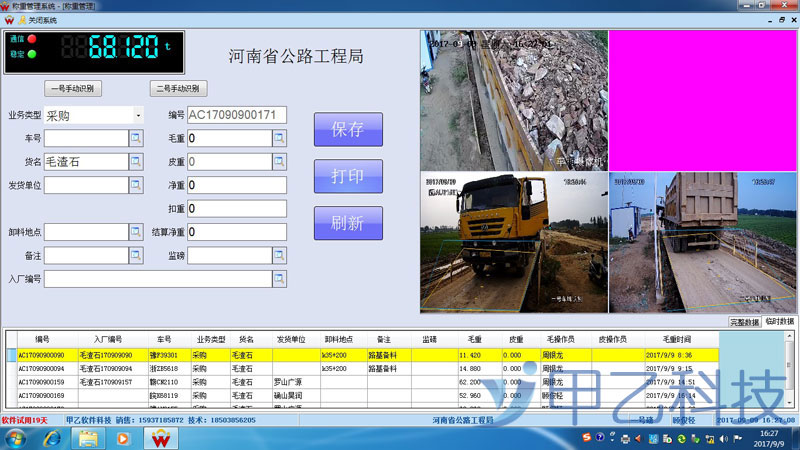Switch to the 临时数据 tab
The image size is (800, 450).
tap(780, 321)
